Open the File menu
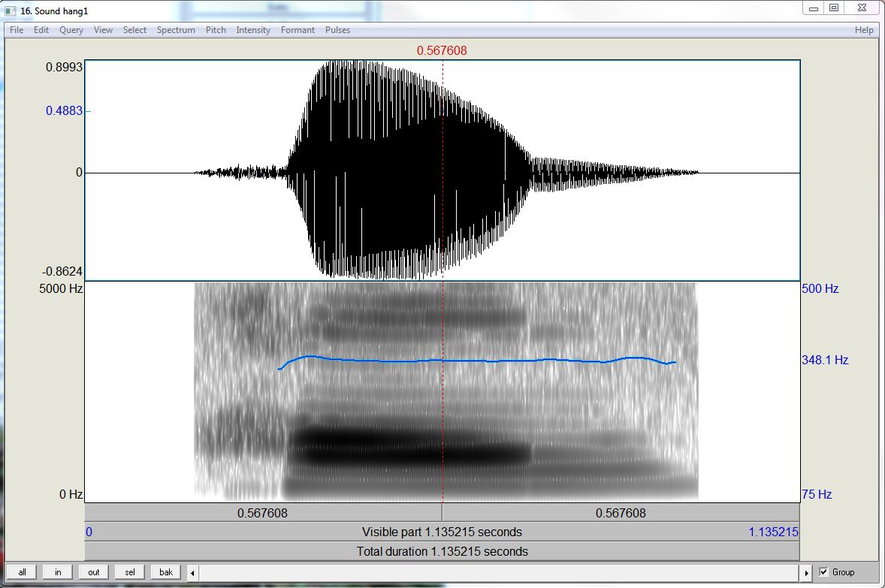The width and height of the screenshot is (885, 588). [17, 30]
